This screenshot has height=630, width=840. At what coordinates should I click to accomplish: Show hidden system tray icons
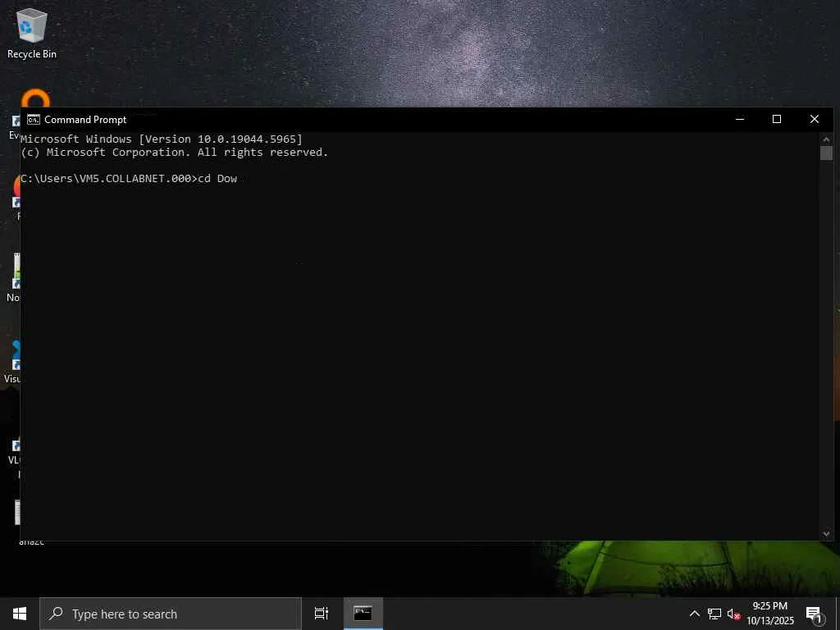tap(694, 614)
